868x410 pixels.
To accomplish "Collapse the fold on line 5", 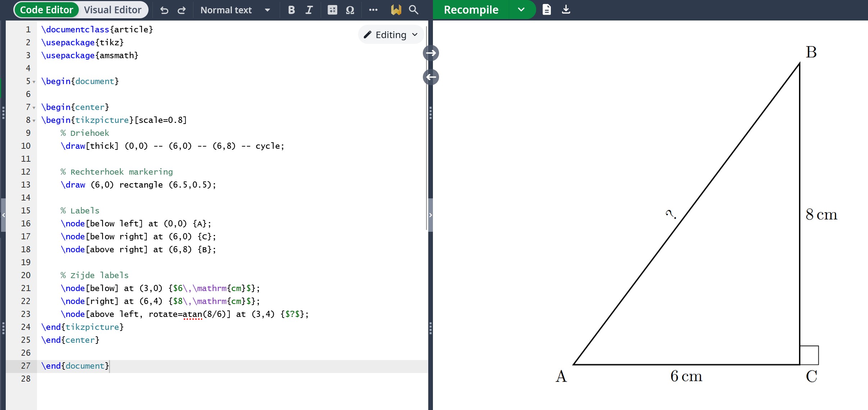I will [x=34, y=82].
